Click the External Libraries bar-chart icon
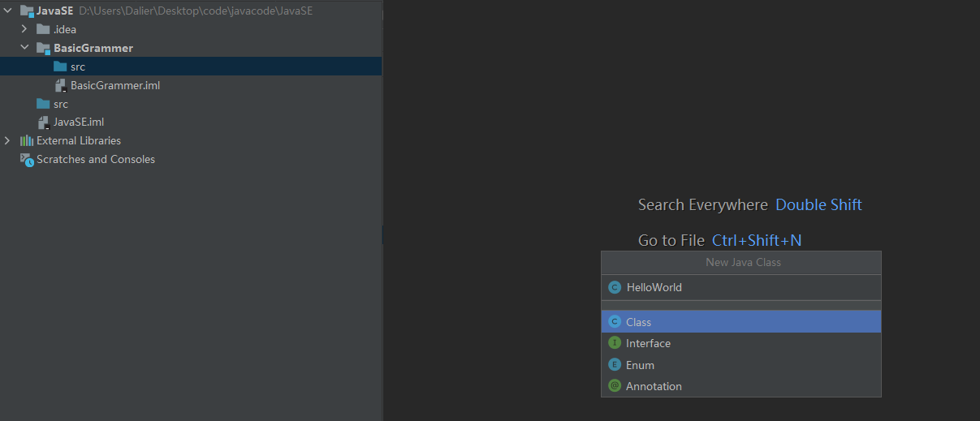The image size is (980, 421). pos(27,140)
